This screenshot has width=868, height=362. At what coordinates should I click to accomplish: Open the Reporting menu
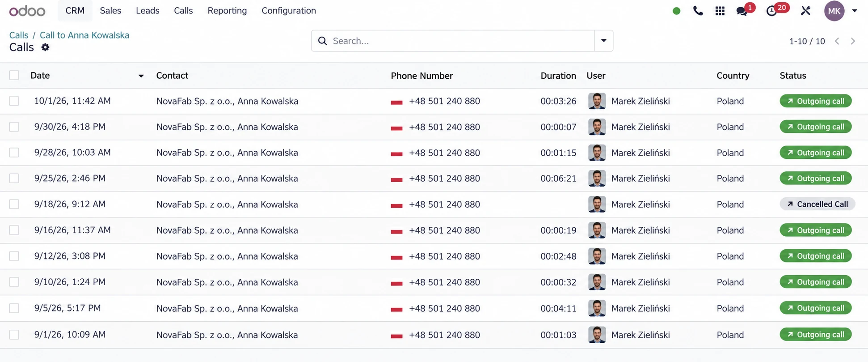227,11
